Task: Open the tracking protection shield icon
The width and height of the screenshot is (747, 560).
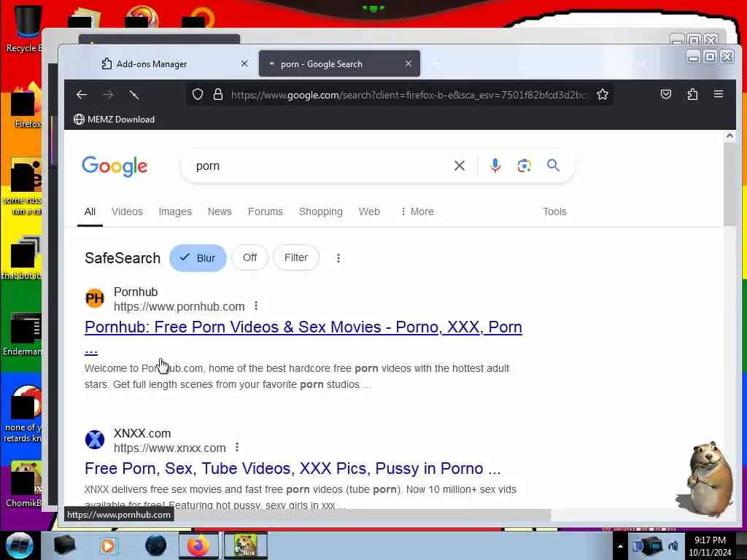Action: point(198,94)
